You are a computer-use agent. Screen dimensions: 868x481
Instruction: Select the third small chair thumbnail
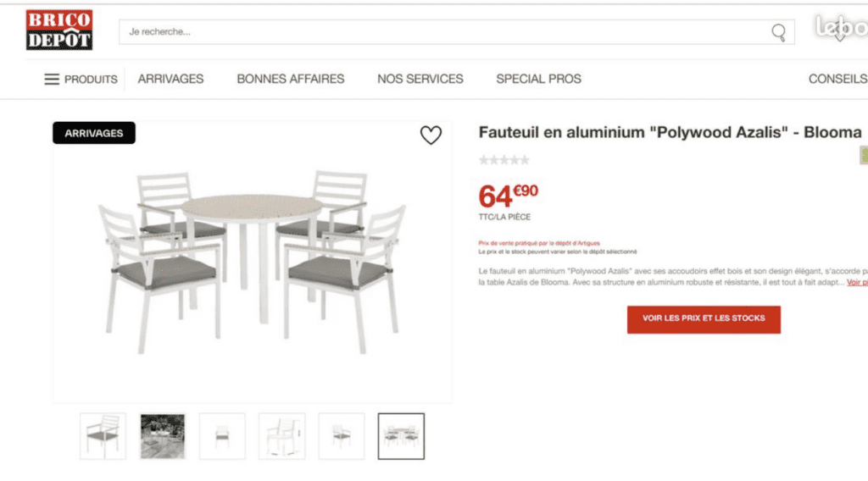(222, 436)
